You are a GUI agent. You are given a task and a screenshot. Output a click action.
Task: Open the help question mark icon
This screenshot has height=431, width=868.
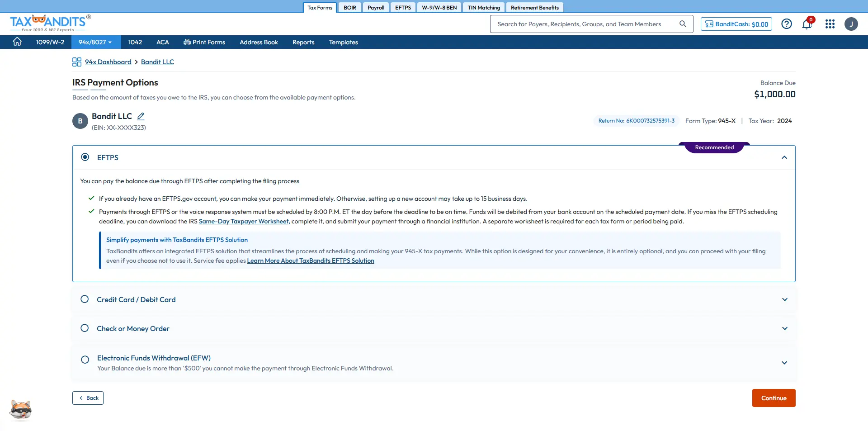787,24
